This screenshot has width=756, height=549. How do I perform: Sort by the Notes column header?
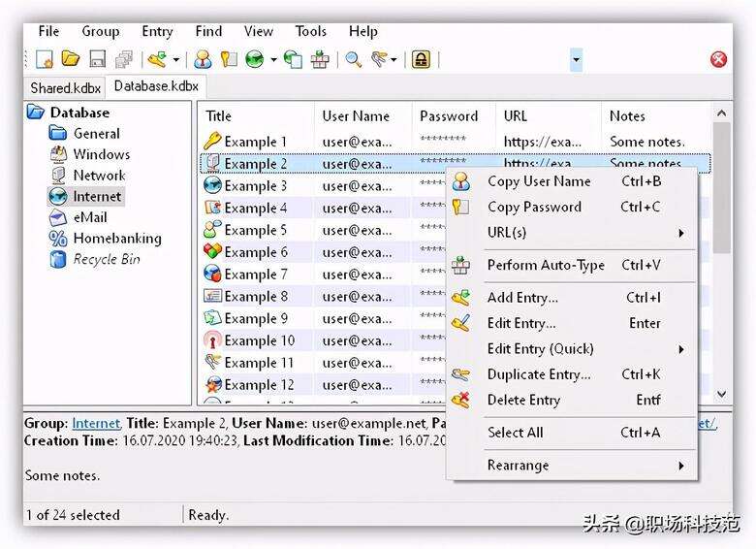pos(656,116)
